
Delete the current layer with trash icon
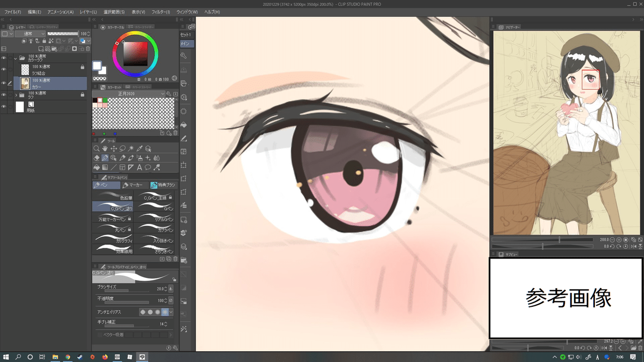coord(88,49)
